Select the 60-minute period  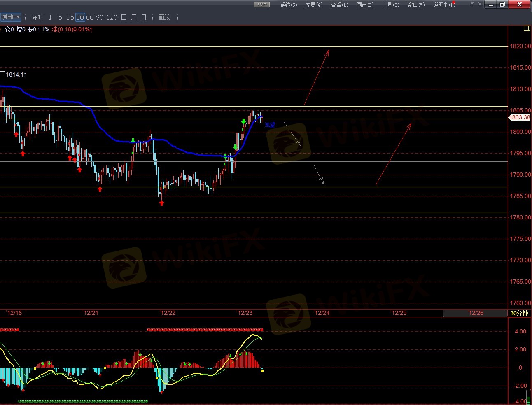coord(90,17)
